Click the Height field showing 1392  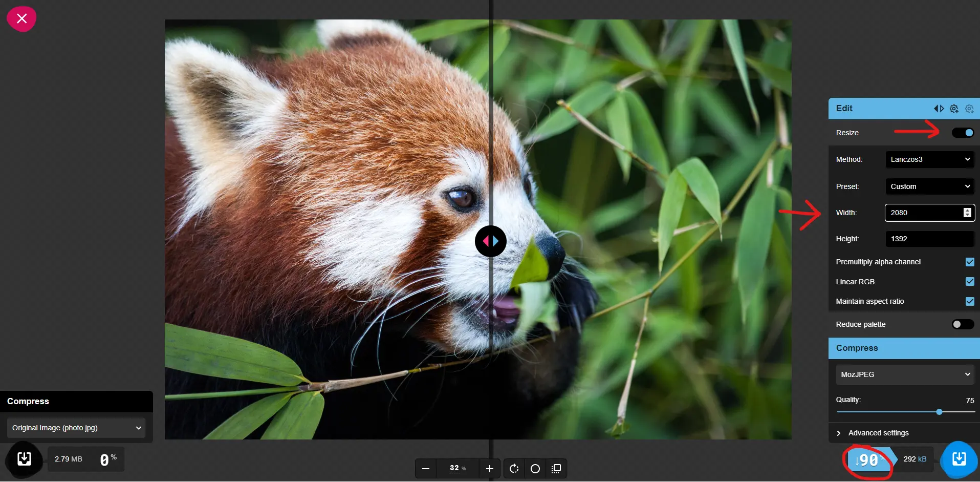[x=929, y=239]
